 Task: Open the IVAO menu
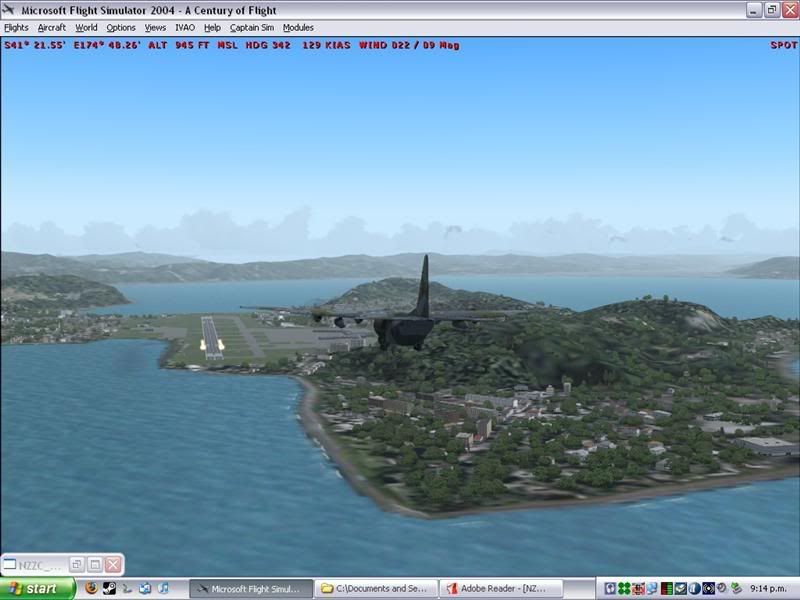pos(185,28)
